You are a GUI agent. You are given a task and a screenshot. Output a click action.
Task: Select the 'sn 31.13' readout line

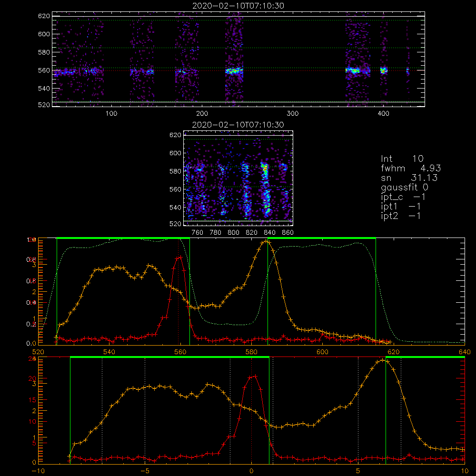(409, 178)
